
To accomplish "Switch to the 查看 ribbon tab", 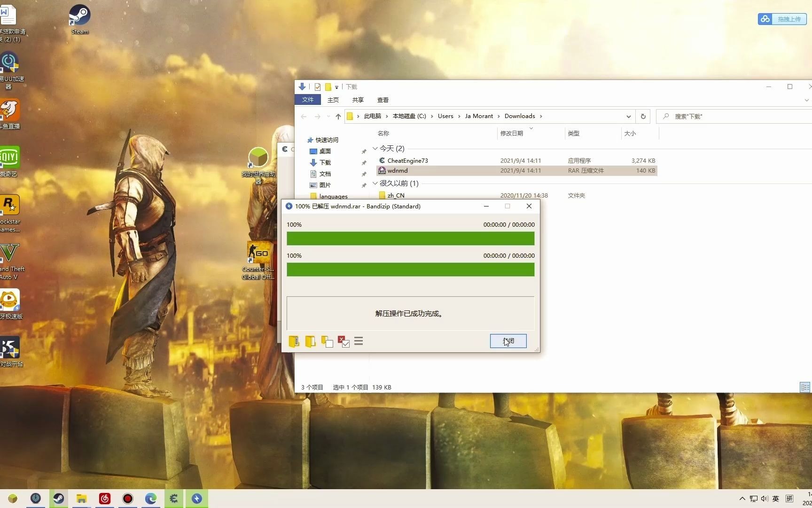I will coord(383,100).
